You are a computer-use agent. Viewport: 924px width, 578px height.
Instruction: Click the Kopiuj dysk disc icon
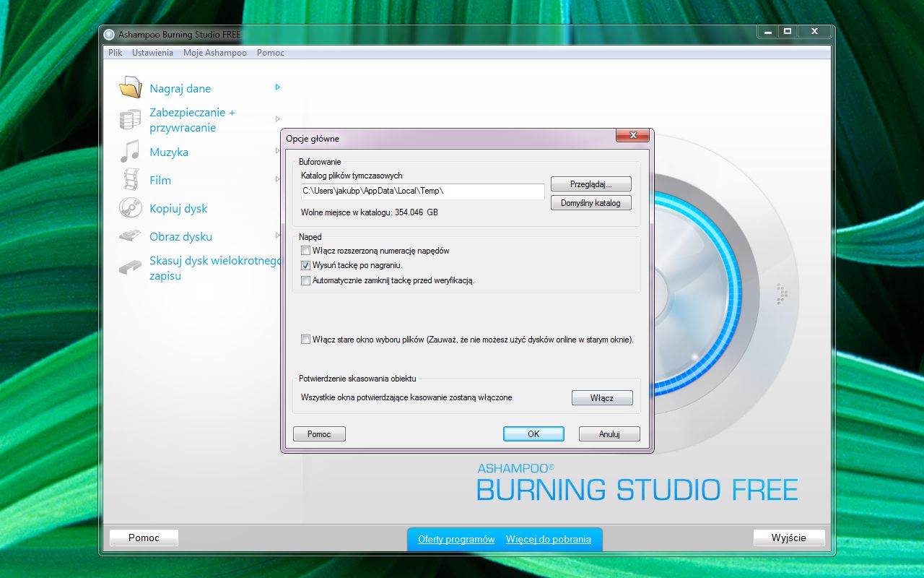coord(131,208)
